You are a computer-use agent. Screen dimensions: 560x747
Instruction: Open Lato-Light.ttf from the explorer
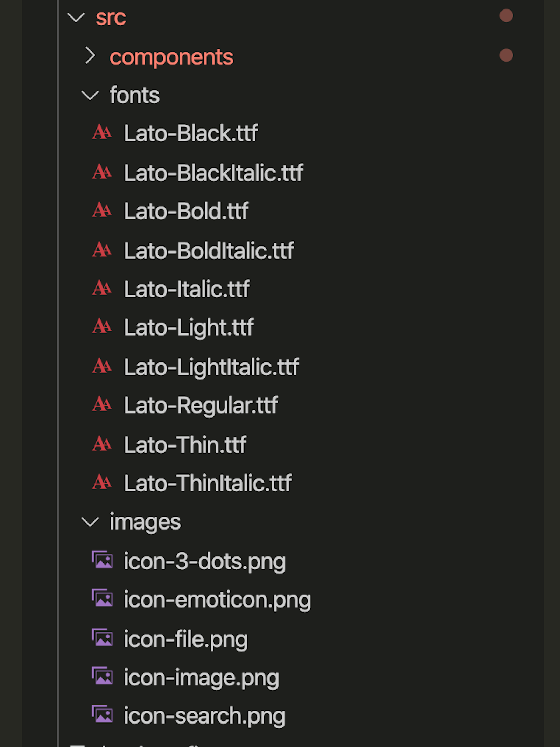pyautogui.click(x=188, y=328)
